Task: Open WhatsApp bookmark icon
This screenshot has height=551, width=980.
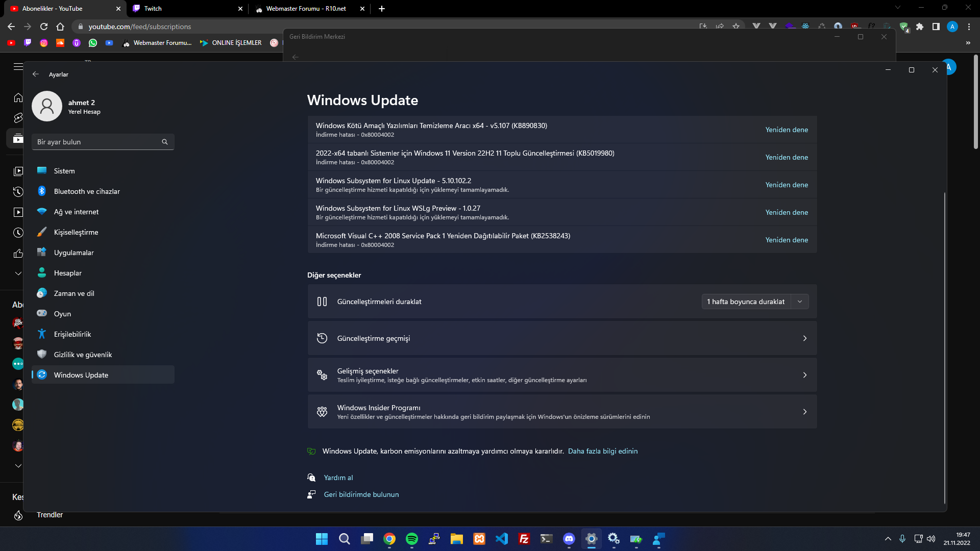Action: tap(93, 43)
